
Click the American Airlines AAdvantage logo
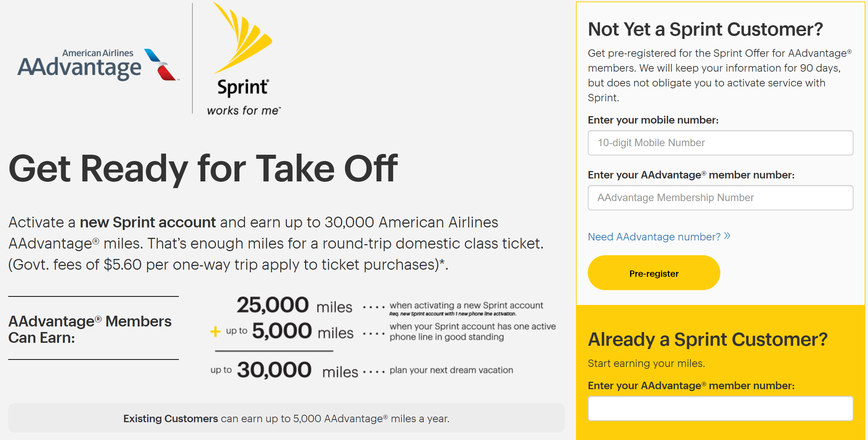pyautogui.click(x=98, y=65)
